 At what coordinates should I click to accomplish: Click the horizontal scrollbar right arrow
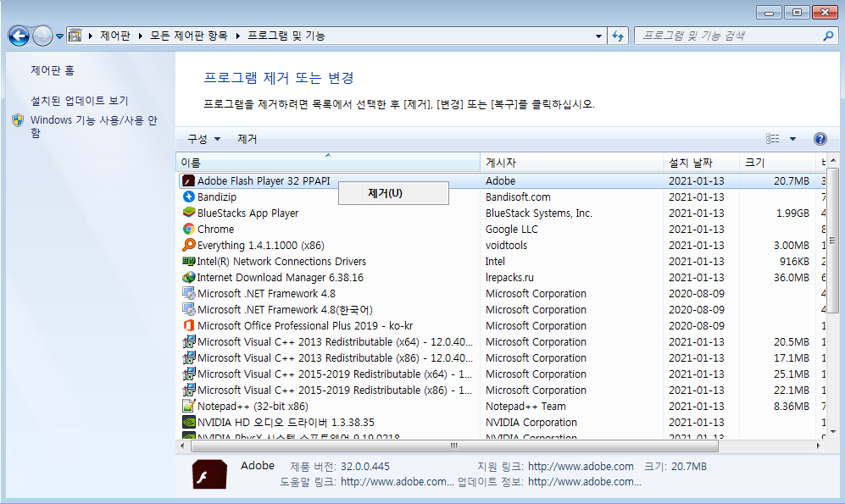click(818, 446)
